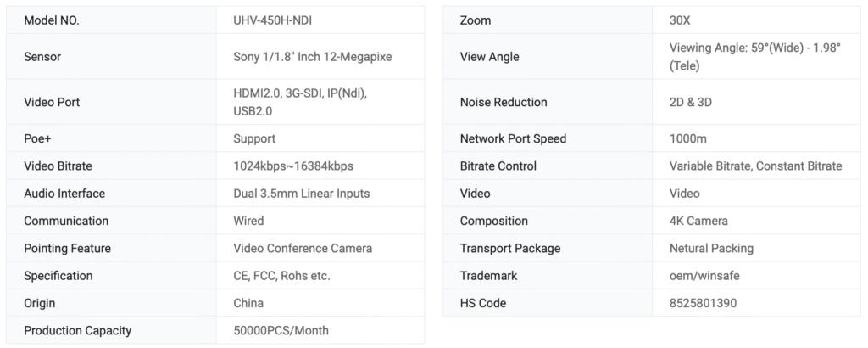Click the 2D & 3D noise reduction value
Viewport: 868px width, 348px height.
[x=691, y=102]
